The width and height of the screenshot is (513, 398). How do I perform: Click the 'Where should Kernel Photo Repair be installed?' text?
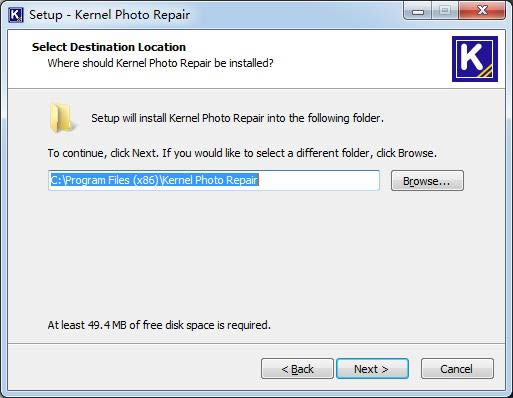(160, 63)
